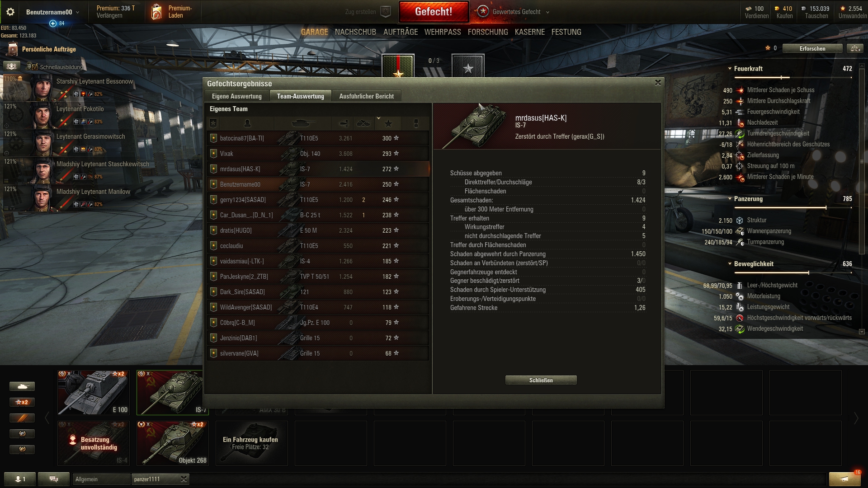This screenshot has height=488, width=868.
Task: Open the FORSCHUNG menu
Action: pyautogui.click(x=488, y=32)
